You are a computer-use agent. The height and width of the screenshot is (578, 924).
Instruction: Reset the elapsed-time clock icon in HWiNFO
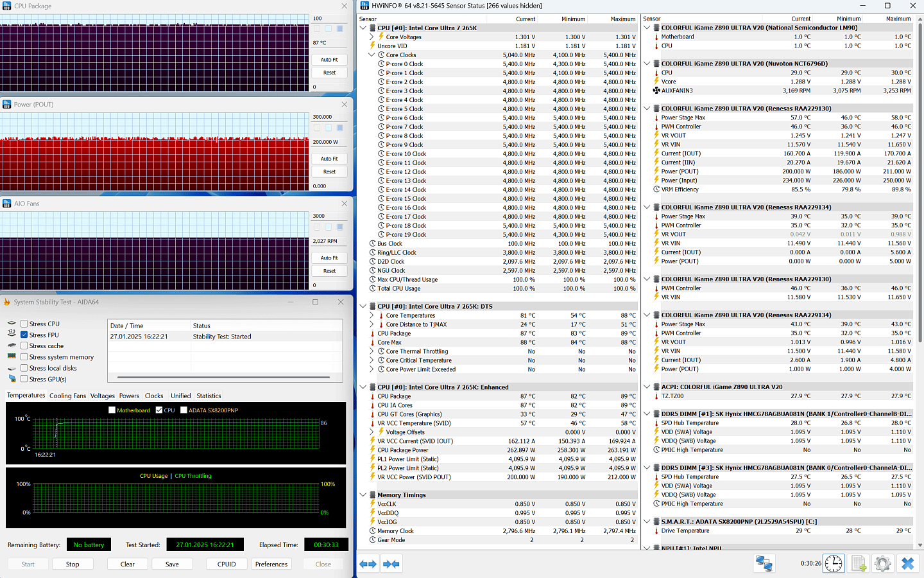click(834, 564)
